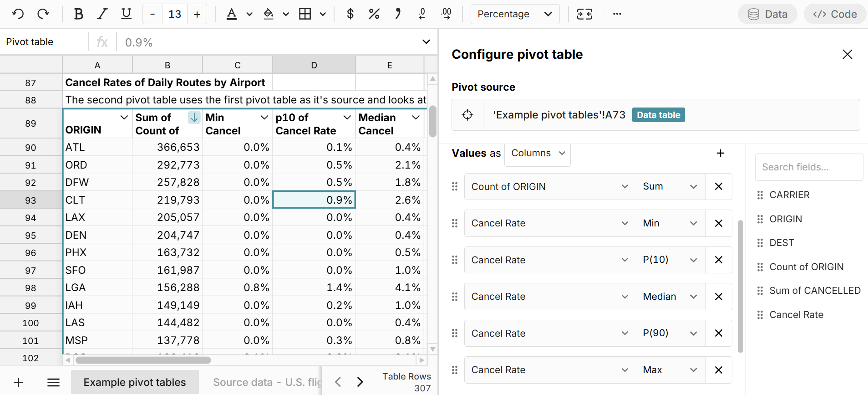Image resolution: width=868 pixels, height=395 pixels.
Task: Toggle underline formatting
Action: [x=126, y=14]
